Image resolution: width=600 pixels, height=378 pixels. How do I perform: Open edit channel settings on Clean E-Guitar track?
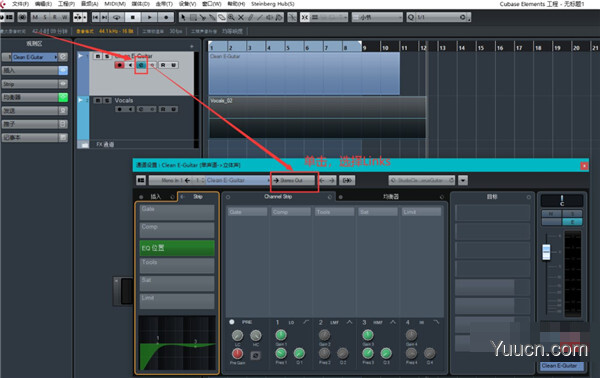(141, 65)
